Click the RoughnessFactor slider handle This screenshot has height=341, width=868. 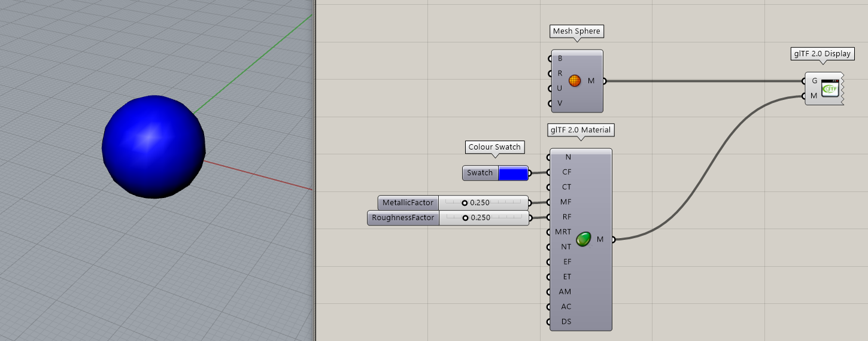(x=465, y=218)
